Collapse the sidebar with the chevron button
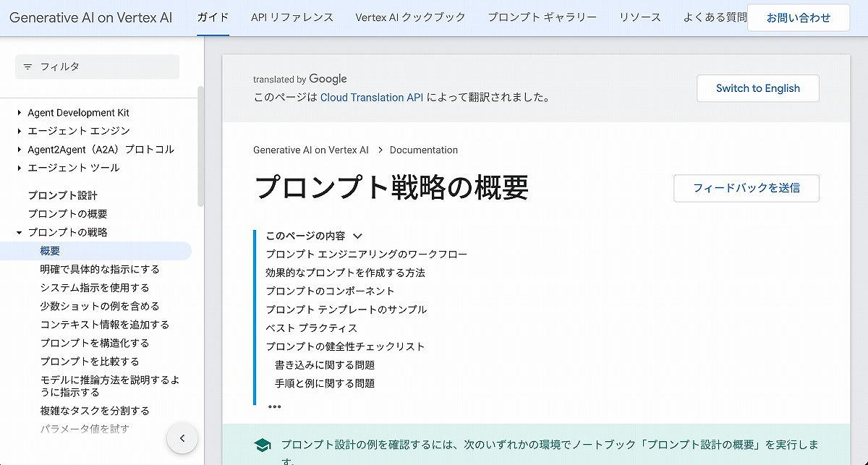 (x=182, y=438)
